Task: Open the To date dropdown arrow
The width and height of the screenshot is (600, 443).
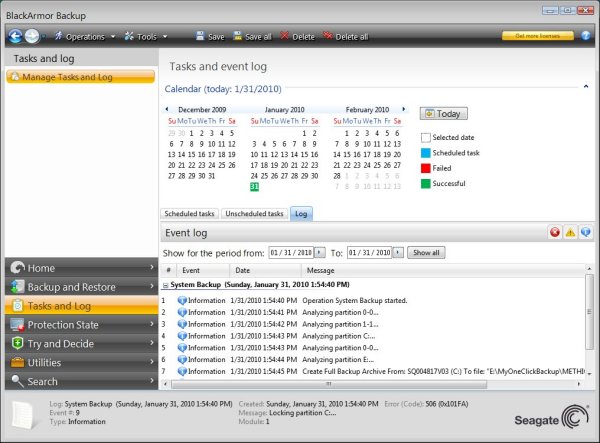Action: tap(398, 252)
